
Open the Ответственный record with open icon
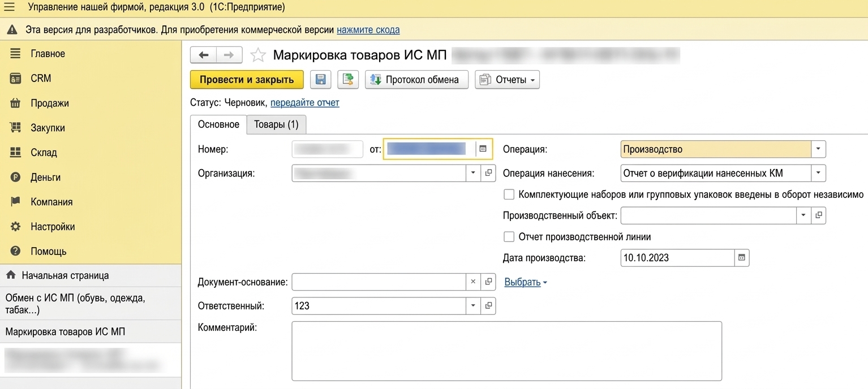coord(488,306)
